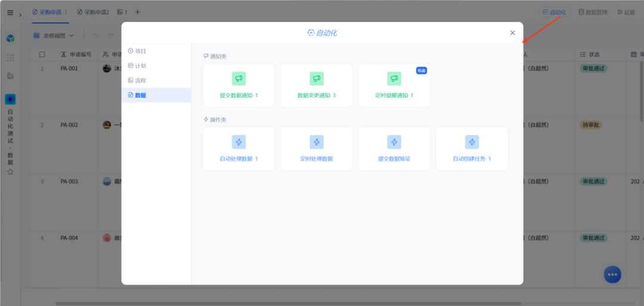Click avatar in PA-003 row

107,181
